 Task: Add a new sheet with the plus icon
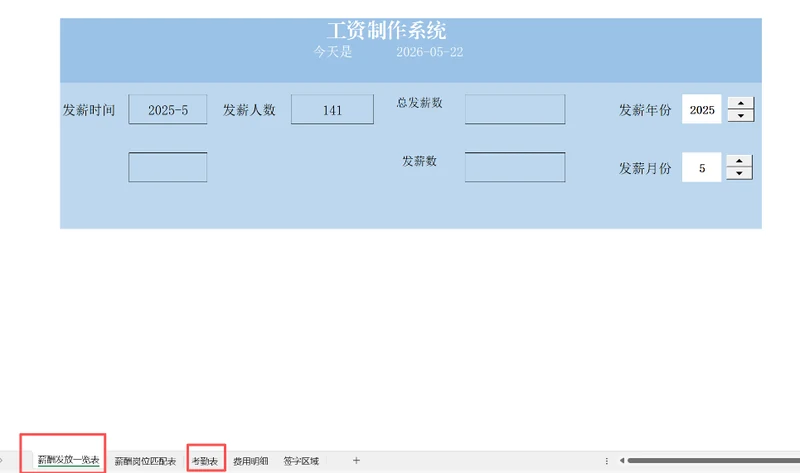pos(356,461)
